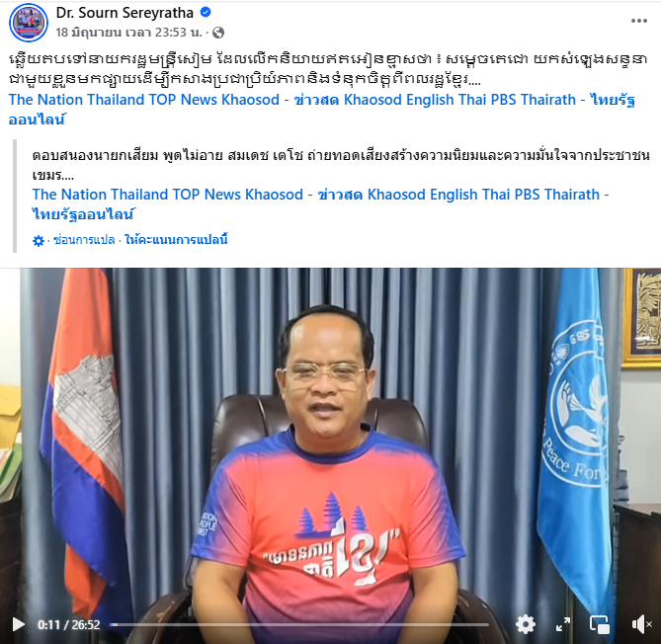Click the blue verified badge icon

pos(206,13)
